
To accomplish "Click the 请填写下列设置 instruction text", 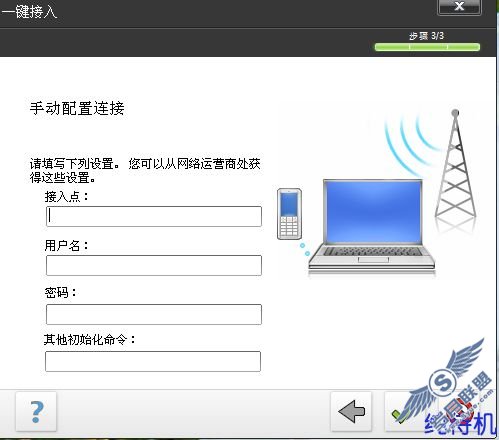I will click(145, 170).
